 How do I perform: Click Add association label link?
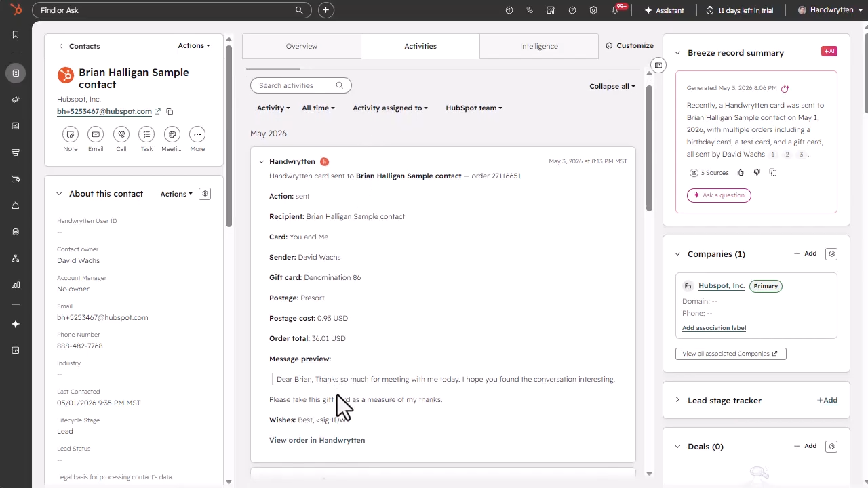click(x=714, y=328)
